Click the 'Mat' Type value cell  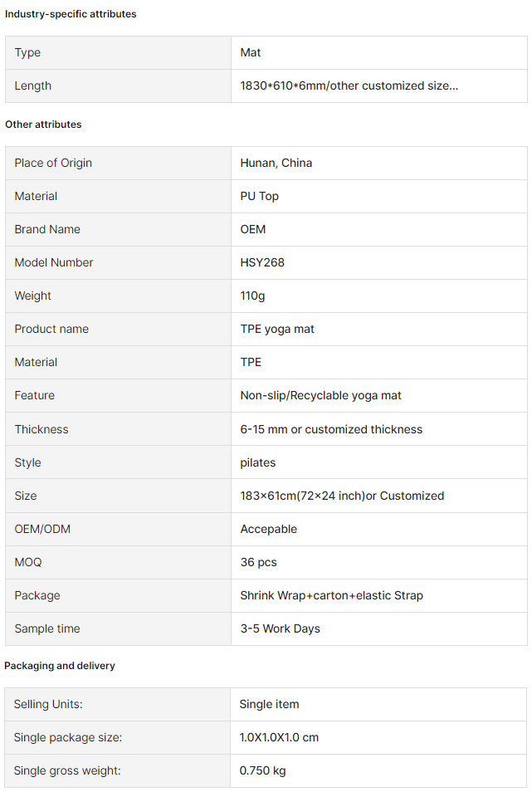[x=379, y=53]
